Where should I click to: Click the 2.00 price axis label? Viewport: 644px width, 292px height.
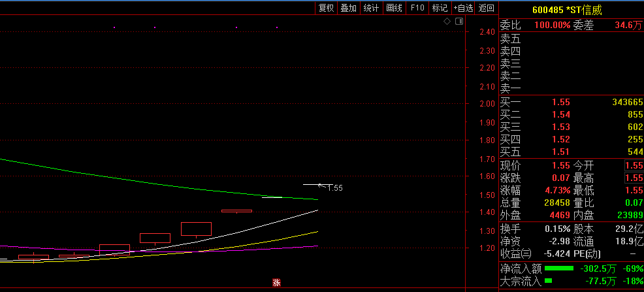click(487, 103)
